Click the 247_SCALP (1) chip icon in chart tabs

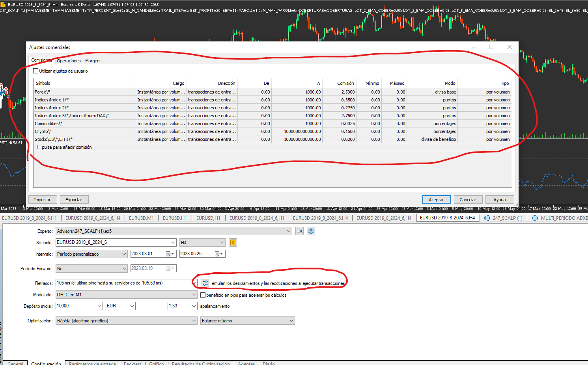[487, 218]
